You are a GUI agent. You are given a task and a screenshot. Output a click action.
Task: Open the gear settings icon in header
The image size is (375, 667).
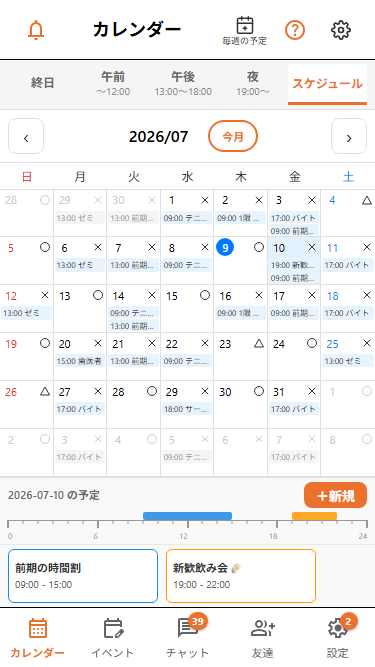click(x=341, y=30)
